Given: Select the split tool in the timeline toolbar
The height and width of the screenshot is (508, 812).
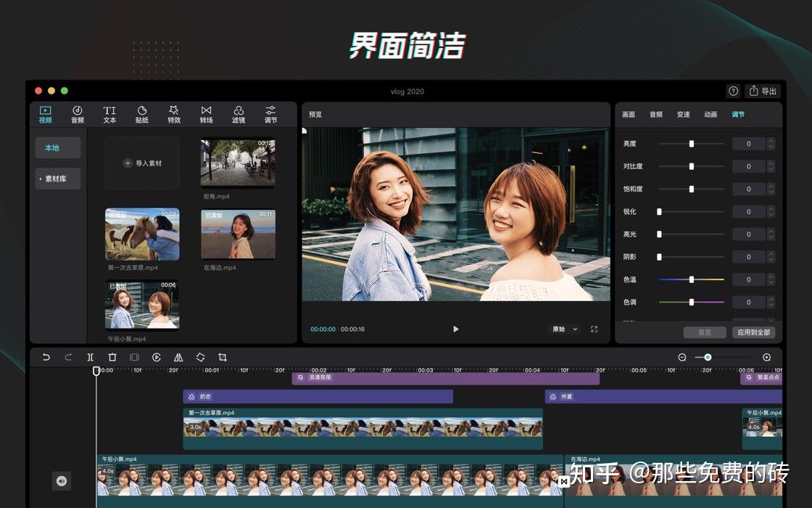Looking at the screenshot, I should click(x=90, y=357).
